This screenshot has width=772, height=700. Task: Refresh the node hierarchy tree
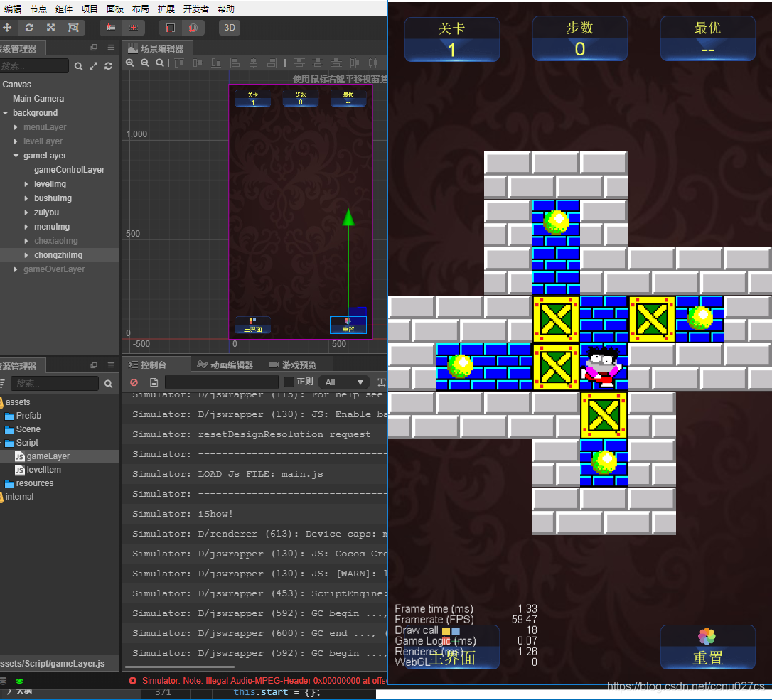[108, 66]
